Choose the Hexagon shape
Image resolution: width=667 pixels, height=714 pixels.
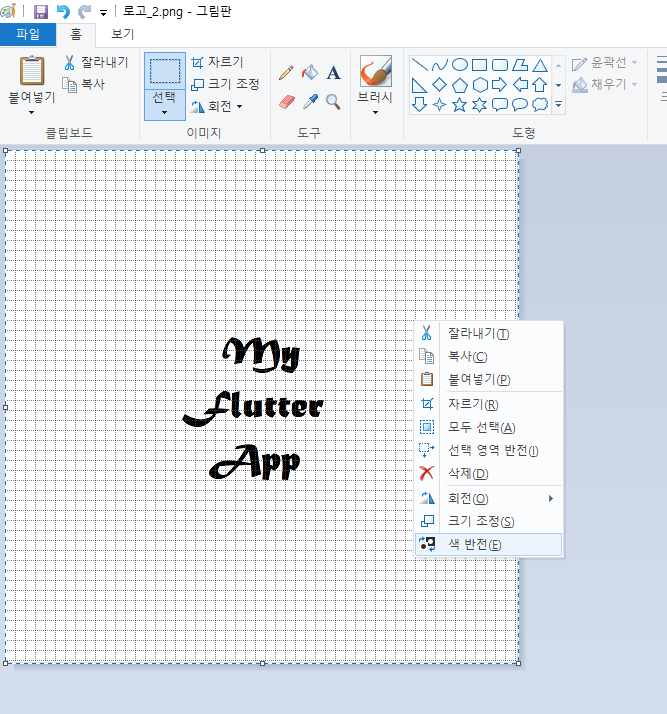point(480,85)
